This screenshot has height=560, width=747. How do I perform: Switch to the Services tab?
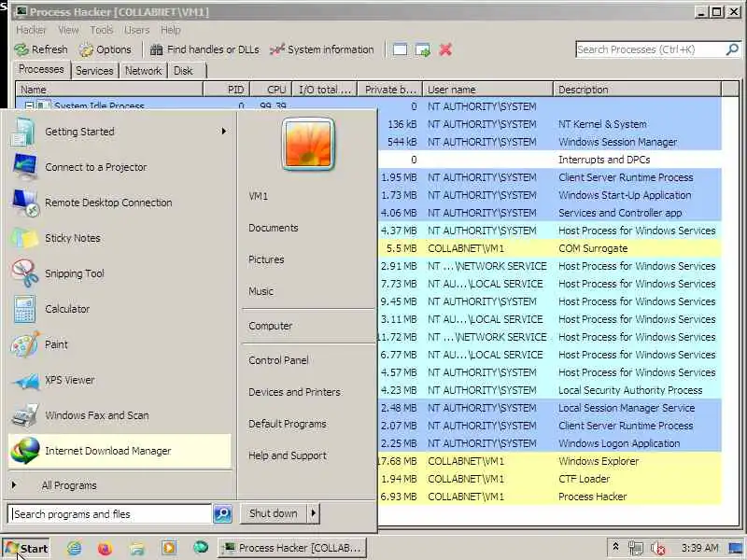coord(94,71)
